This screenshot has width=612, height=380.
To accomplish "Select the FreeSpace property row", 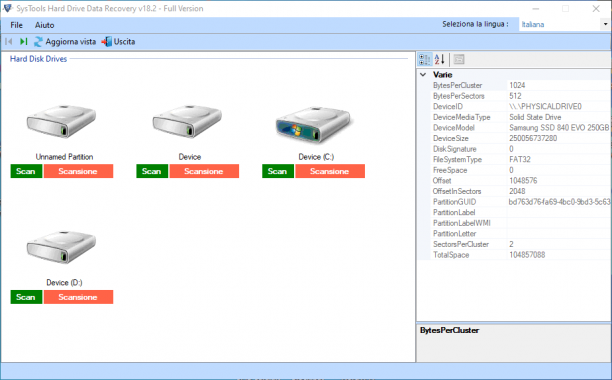I will coord(520,170).
